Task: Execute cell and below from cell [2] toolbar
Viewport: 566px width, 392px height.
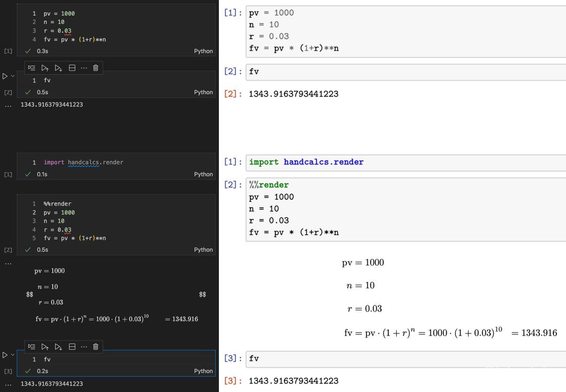Action: pyautogui.click(x=58, y=68)
